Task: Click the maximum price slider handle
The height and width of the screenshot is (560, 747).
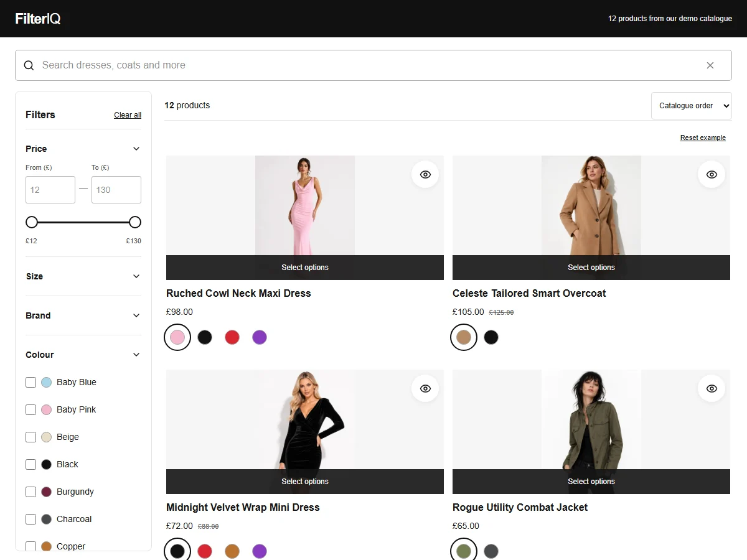Action: [135, 222]
